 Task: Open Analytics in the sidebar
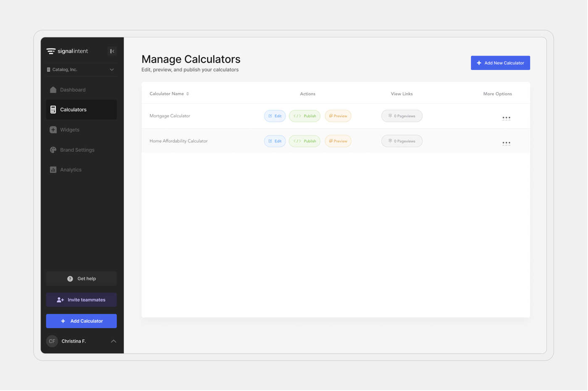81,170
